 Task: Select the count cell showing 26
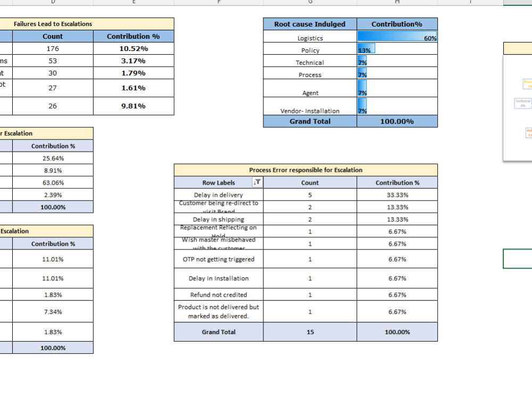click(x=53, y=106)
